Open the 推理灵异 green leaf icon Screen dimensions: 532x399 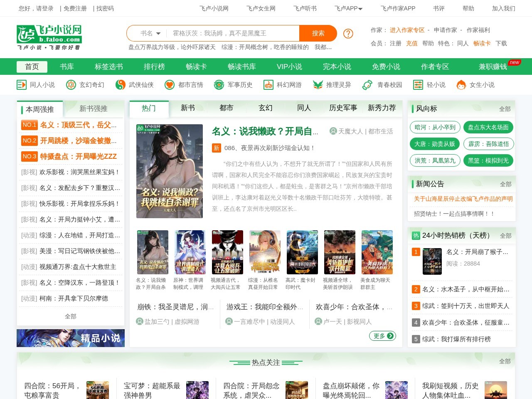pyautogui.click(x=318, y=85)
